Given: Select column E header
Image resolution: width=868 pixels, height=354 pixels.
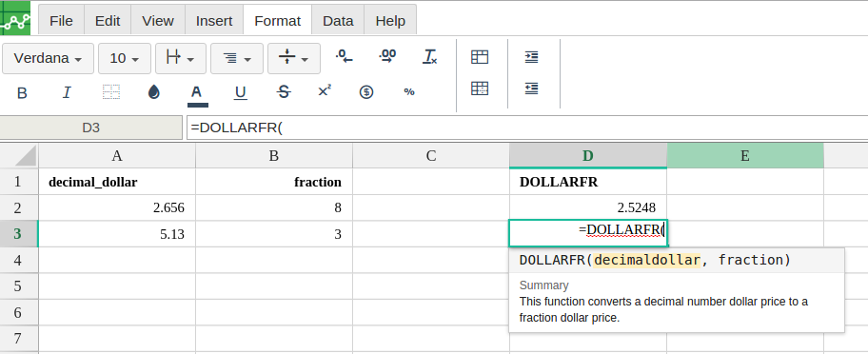Looking at the screenshot, I should tap(745, 155).
